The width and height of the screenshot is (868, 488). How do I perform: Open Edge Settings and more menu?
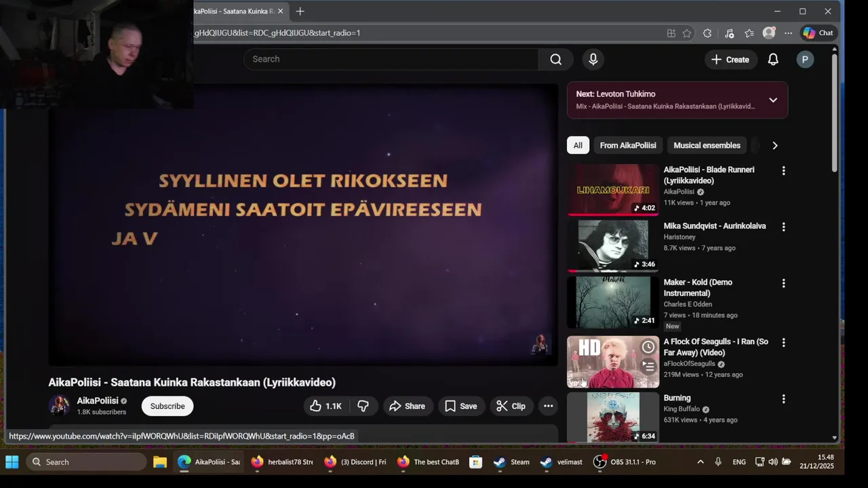(788, 33)
